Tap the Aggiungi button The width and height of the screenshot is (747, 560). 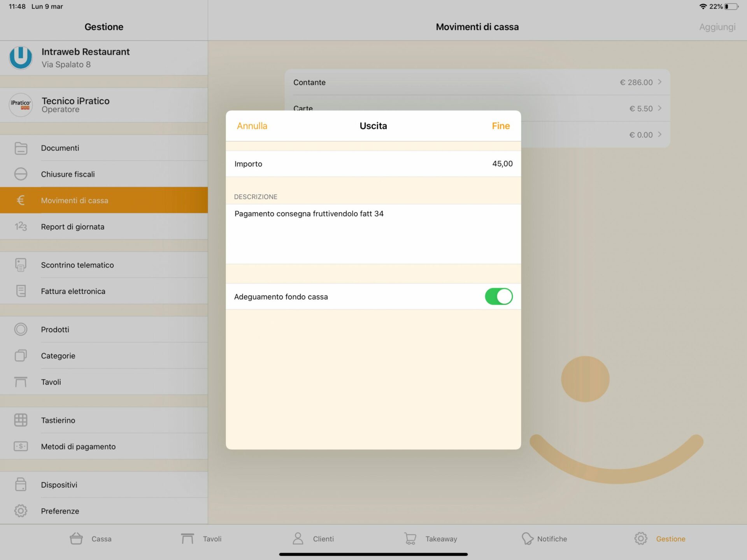coord(717,27)
